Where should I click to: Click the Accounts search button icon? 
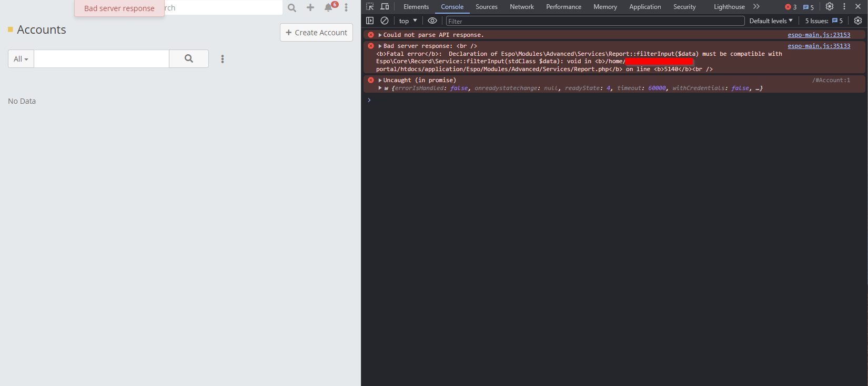[189, 59]
